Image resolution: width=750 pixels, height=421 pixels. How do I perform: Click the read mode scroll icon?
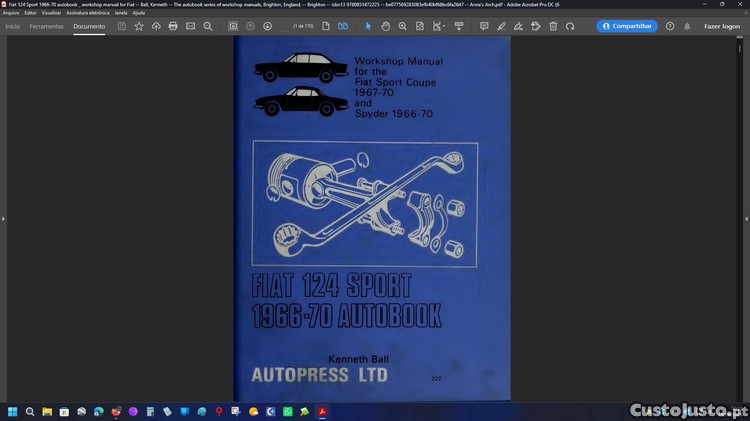click(x=459, y=26)
